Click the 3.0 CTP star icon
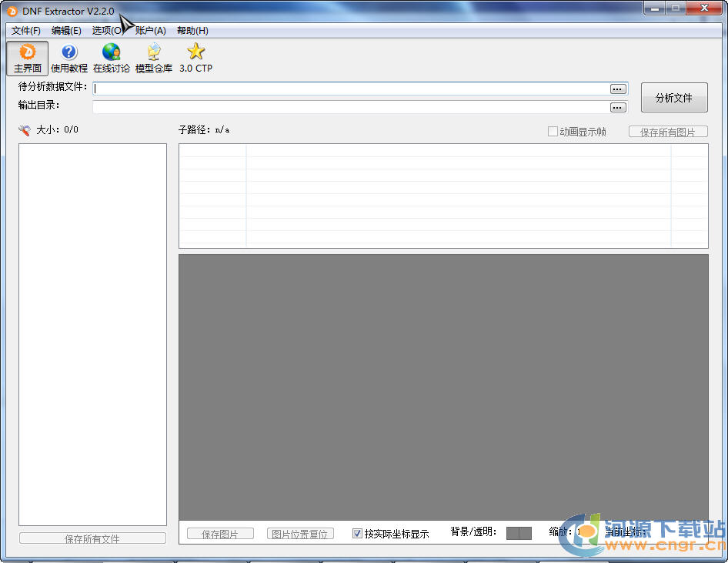This screenshot has width=728, height=563. [x=195, y=58]
